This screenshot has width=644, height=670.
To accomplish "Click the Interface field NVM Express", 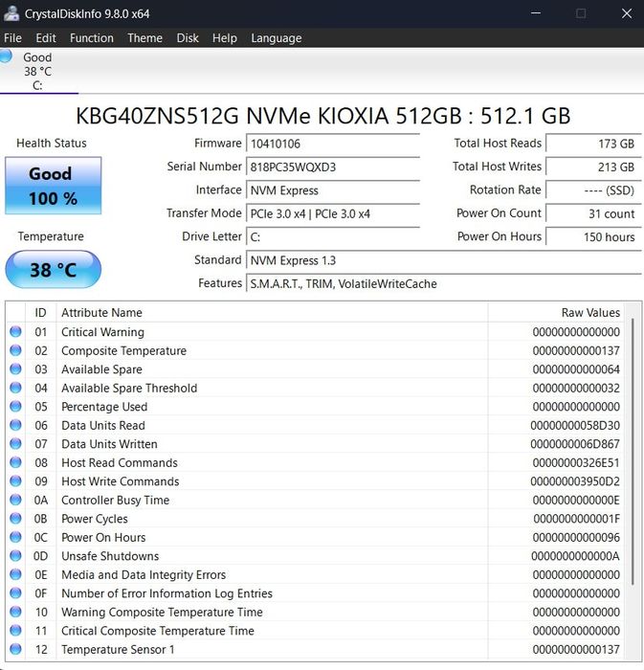I will [x=333, y=190].
